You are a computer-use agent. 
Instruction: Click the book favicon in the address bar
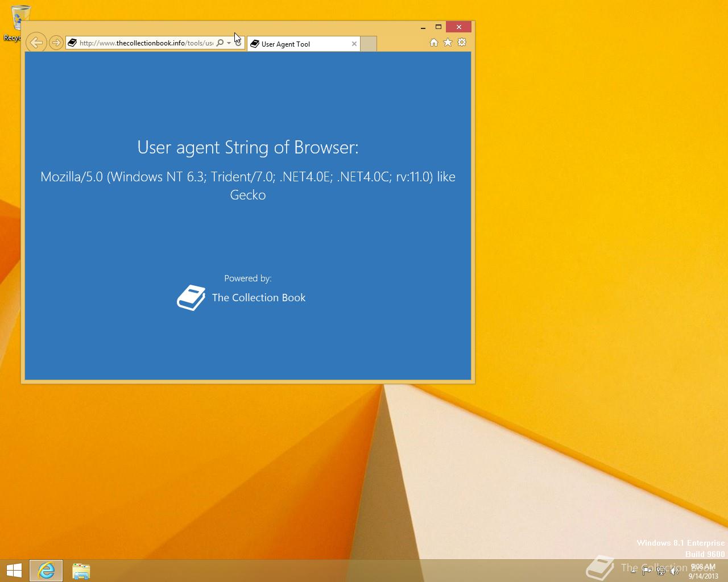click(x=72, y=43)
